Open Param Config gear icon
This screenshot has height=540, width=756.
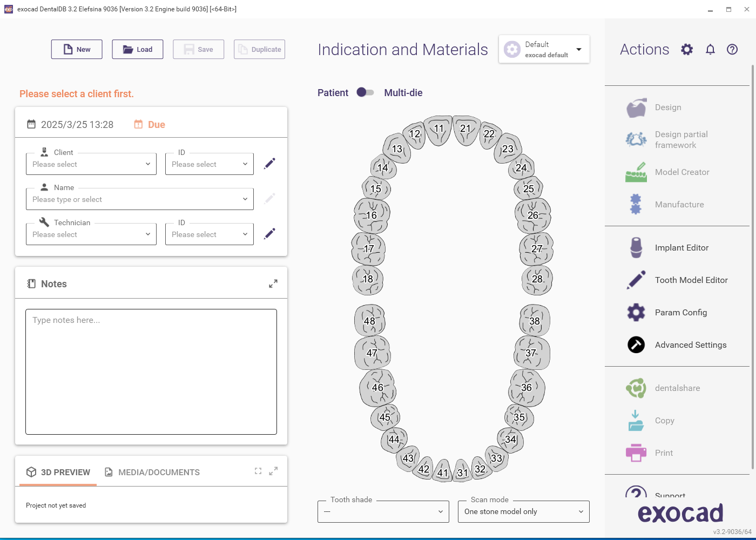coord(636,313)
